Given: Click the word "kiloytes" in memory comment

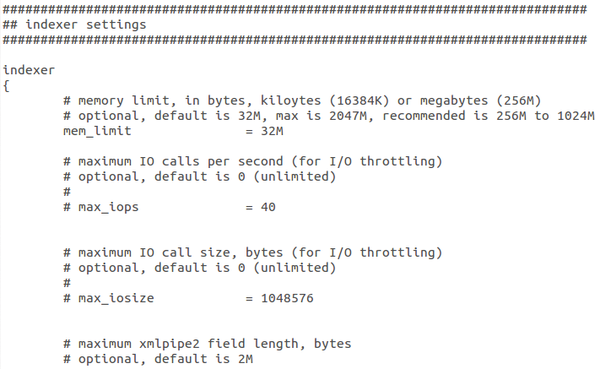Looking at the screenshot, I should point(291,101).
